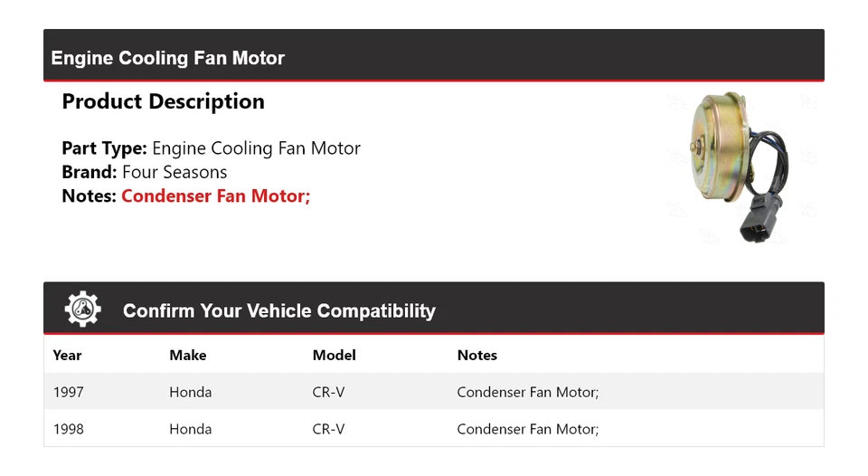The height and width of the screenshot is (476, 868).
Task: Select the Product Description heading
Action: [x=163, y=101]
